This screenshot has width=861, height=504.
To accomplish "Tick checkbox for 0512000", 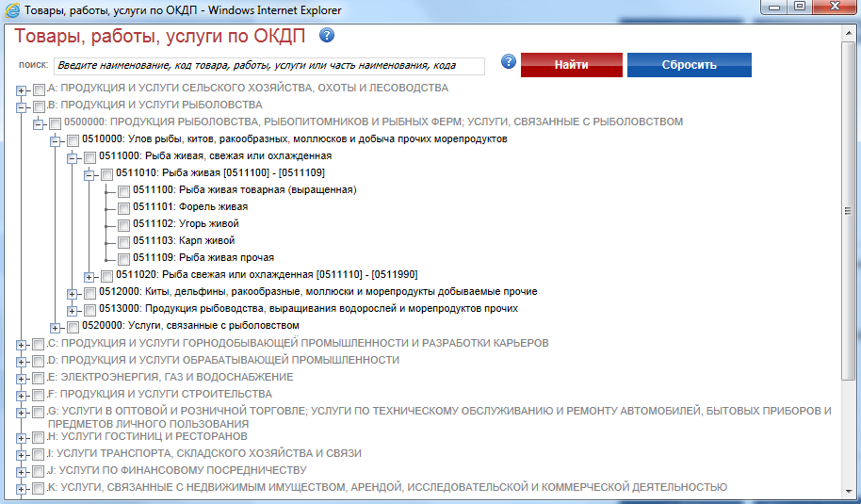I will pos(89,293).
